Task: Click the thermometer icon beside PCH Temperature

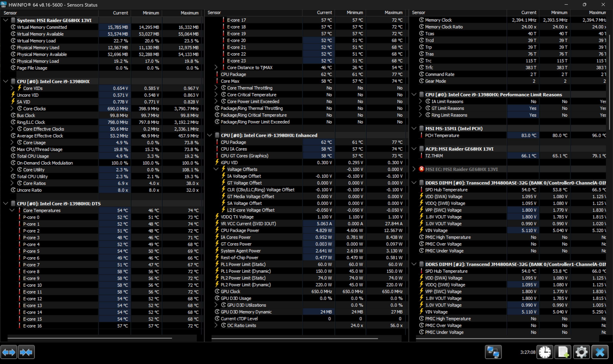Action: (421, 135)
